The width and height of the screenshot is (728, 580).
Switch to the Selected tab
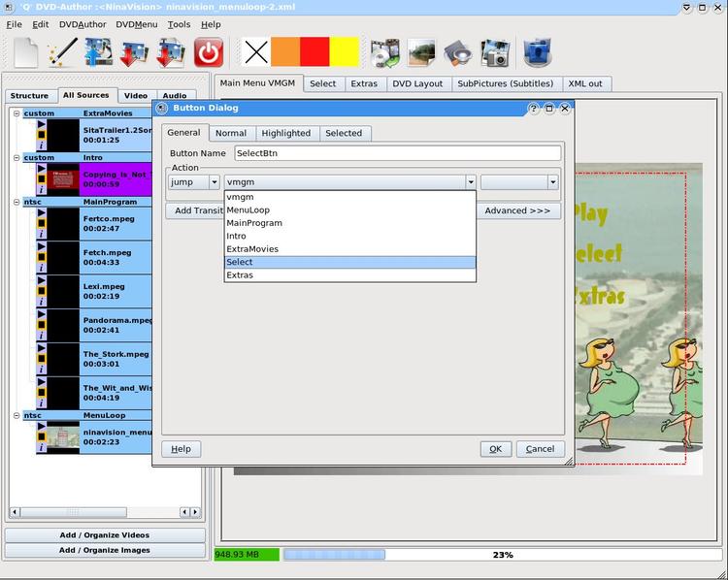click(344, 133)
